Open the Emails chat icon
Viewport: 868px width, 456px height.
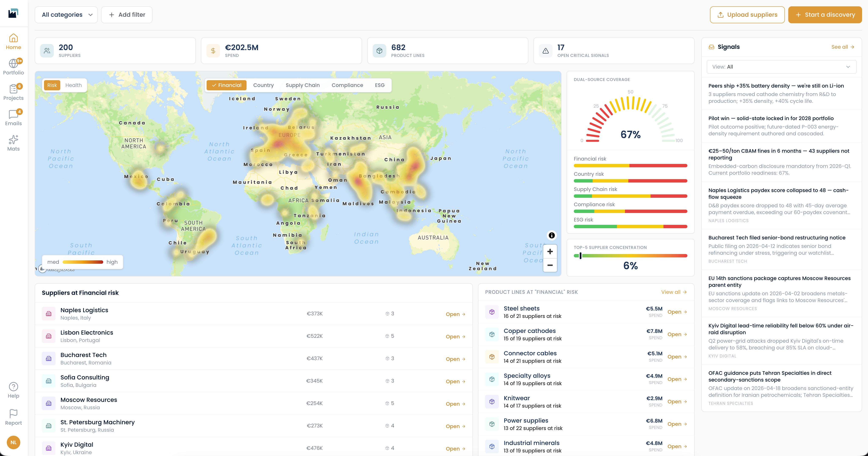[14, 114]
